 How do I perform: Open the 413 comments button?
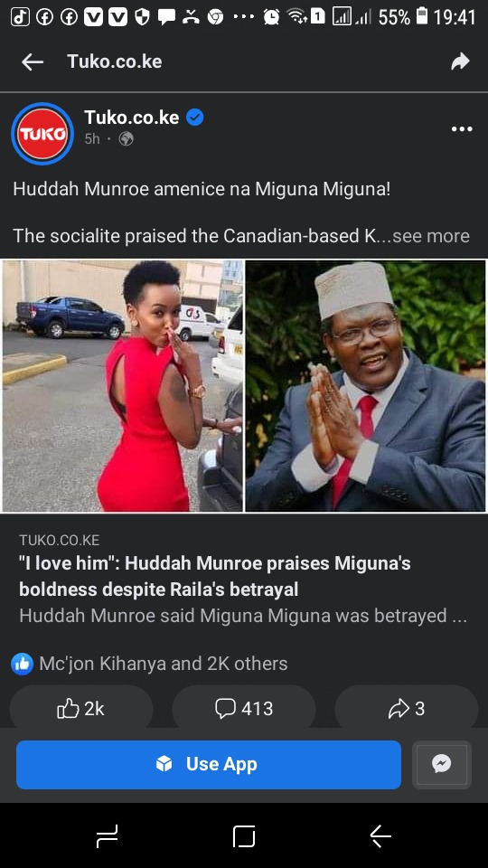[244, 708]
